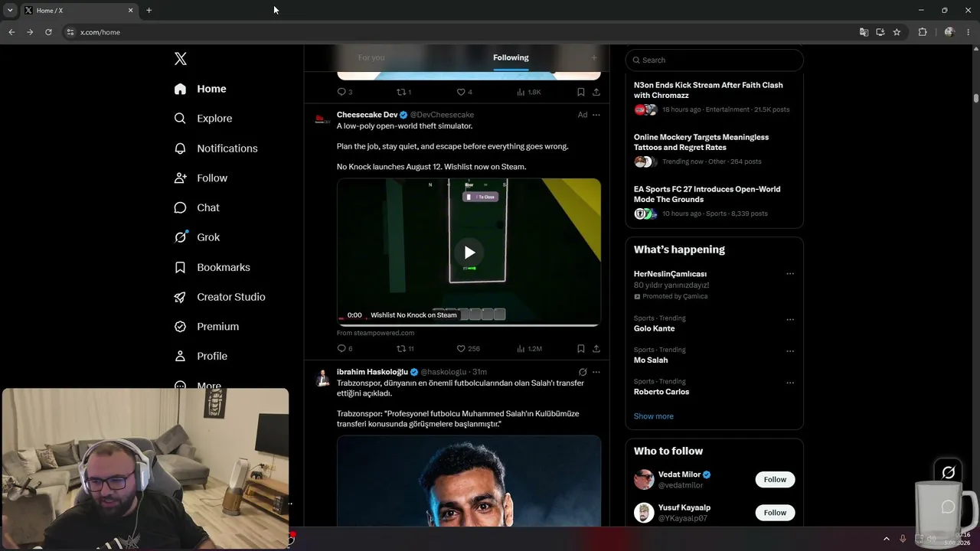
Task: Follow Yusuf Kayaalp
Action: 775,512
